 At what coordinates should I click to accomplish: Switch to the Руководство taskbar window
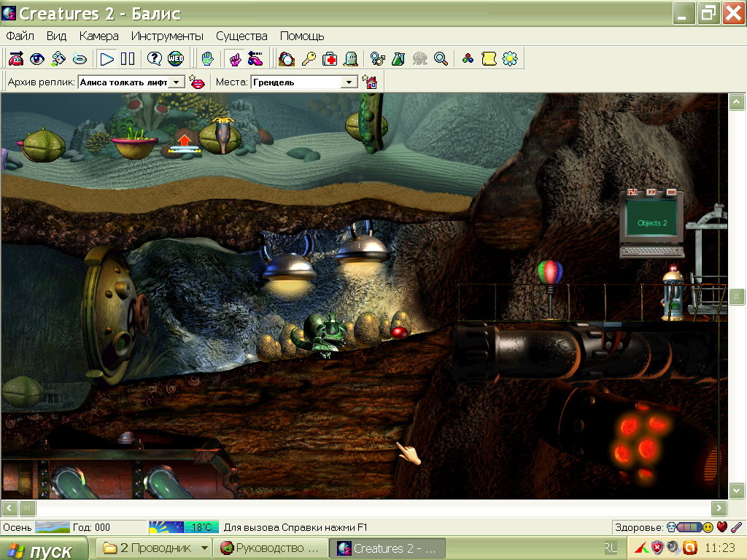click(x=270, y=548)
